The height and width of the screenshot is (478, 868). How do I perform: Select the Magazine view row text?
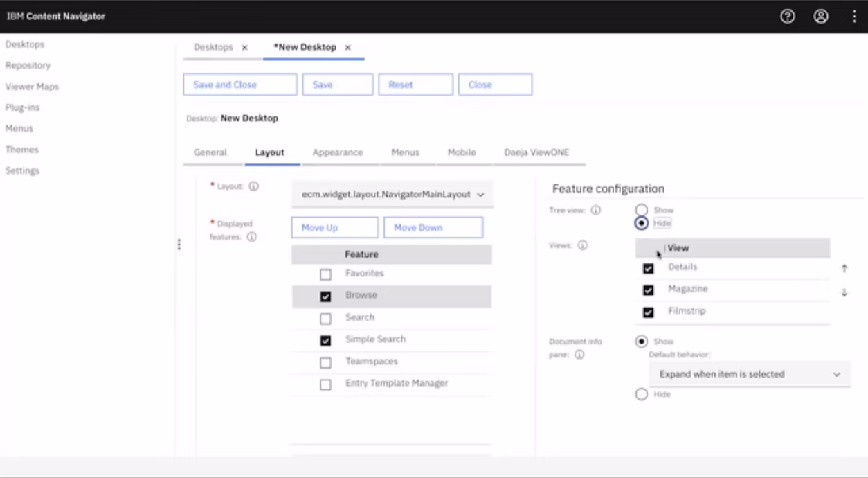point(688,289)
